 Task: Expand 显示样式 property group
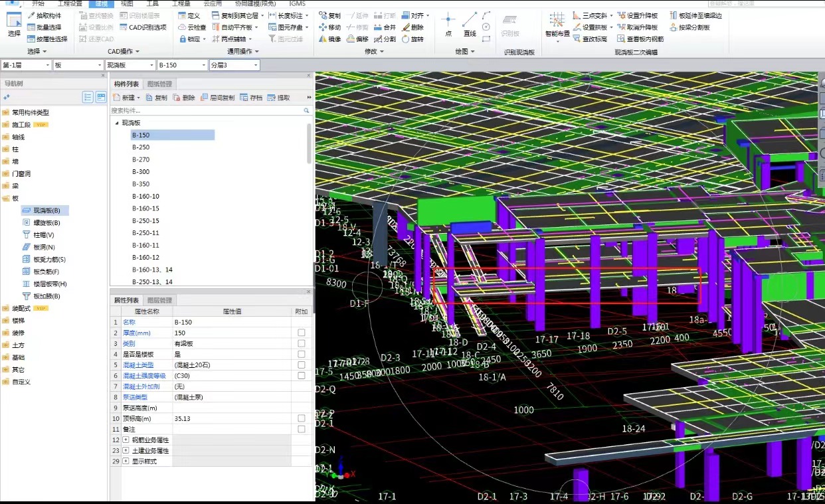tap(126, 461)
